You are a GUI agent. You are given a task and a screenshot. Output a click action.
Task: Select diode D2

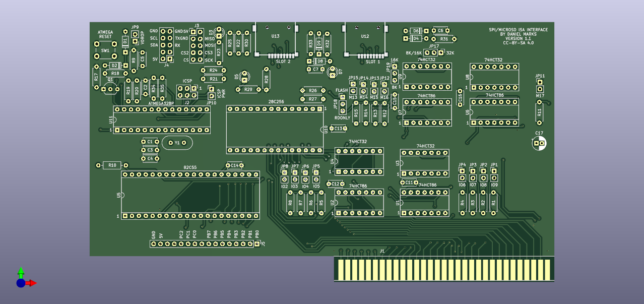(x=114, y=66)
